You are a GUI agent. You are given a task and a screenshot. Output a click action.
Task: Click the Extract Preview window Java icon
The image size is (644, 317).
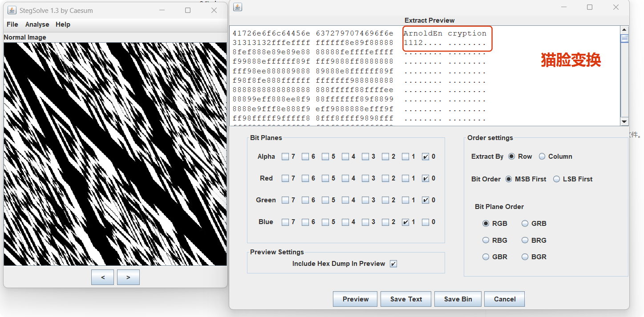tap(238, 7)
